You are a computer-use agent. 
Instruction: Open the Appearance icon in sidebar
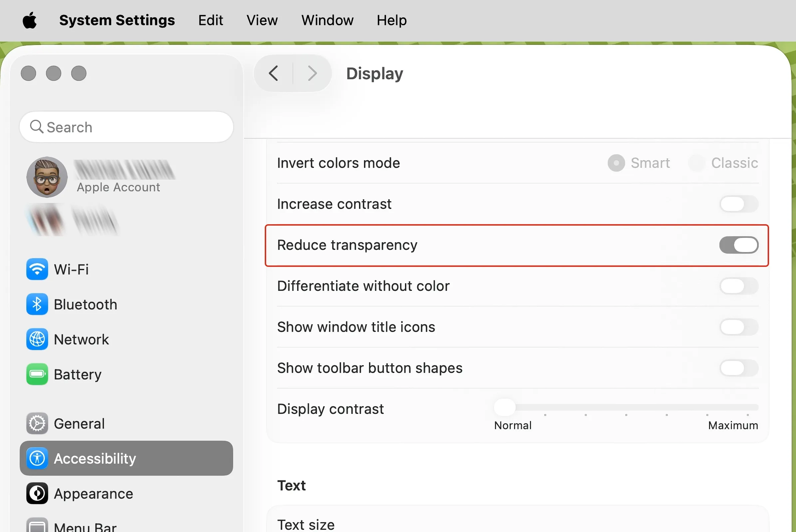tap(37, 493)
